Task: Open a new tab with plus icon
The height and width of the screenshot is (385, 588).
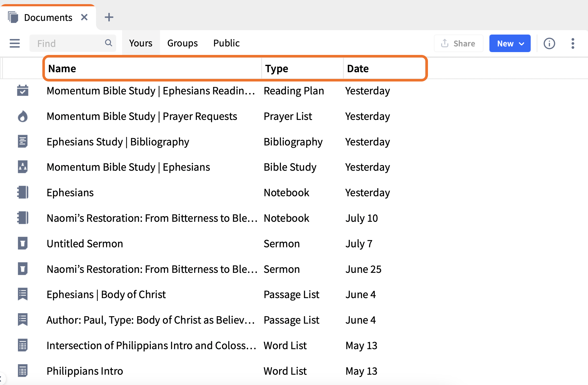Action: click(109, 17)
